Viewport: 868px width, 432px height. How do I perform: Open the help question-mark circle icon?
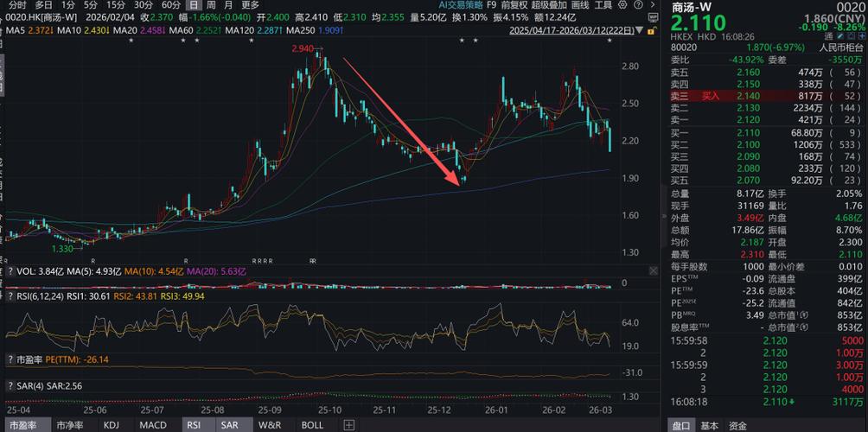[x=638, y=5]
